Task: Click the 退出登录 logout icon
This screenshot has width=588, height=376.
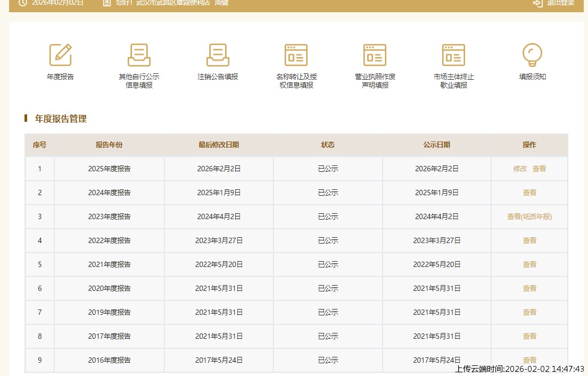Action: (x=538, y=3)
